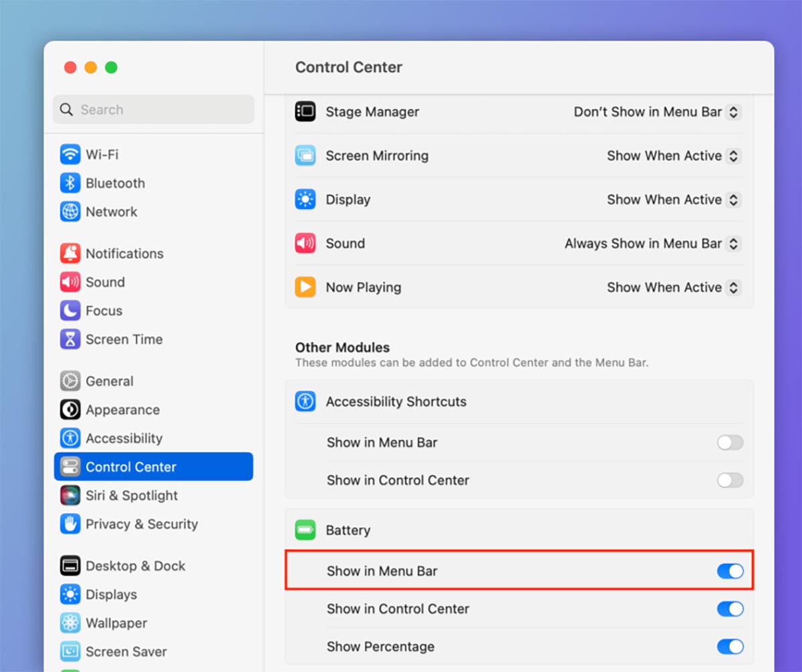Click the Siri & Spotlight icon
The height and width of the screenshot is (672, 802).
pyautogui.click(x=70, y=495)
